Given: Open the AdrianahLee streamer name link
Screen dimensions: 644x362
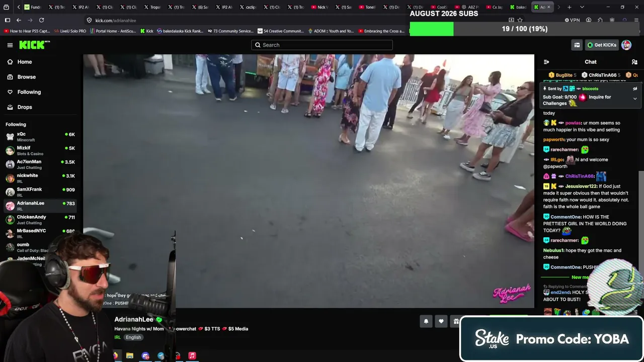Looking at the screenshot, I should (x=134, y=319).
